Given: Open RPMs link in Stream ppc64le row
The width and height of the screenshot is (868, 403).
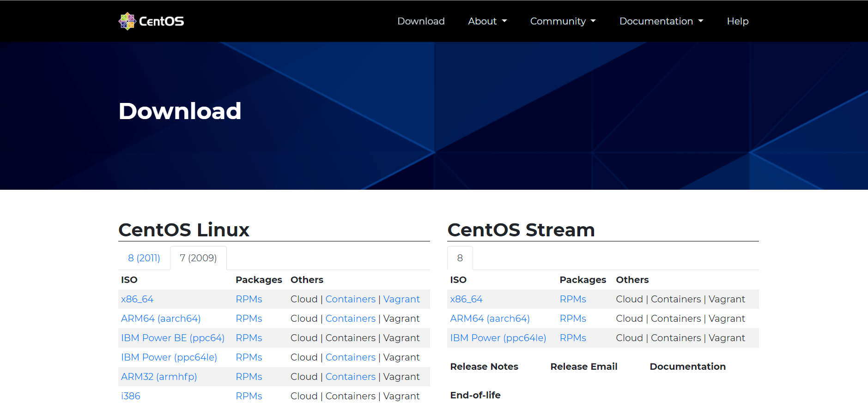Looking at the screenshot, I should click(573, 338).
